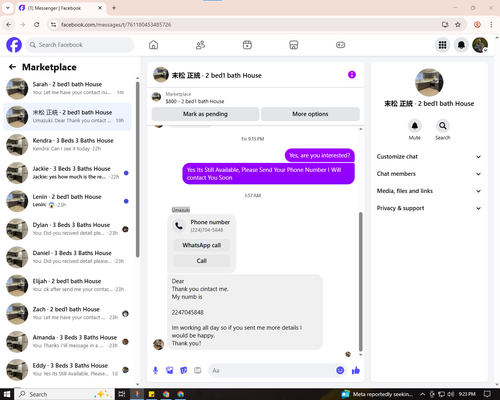
Task: Click the conversation list scrollbar
Action: 137,169
